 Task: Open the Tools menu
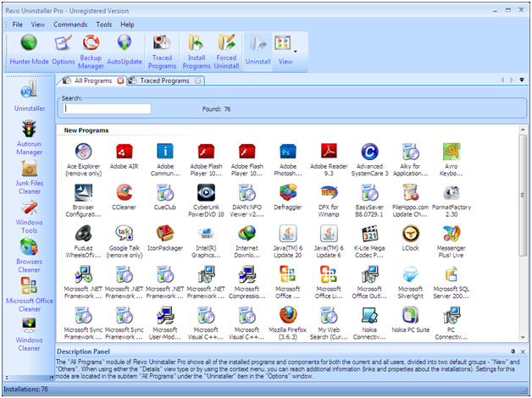click(103, 25)
